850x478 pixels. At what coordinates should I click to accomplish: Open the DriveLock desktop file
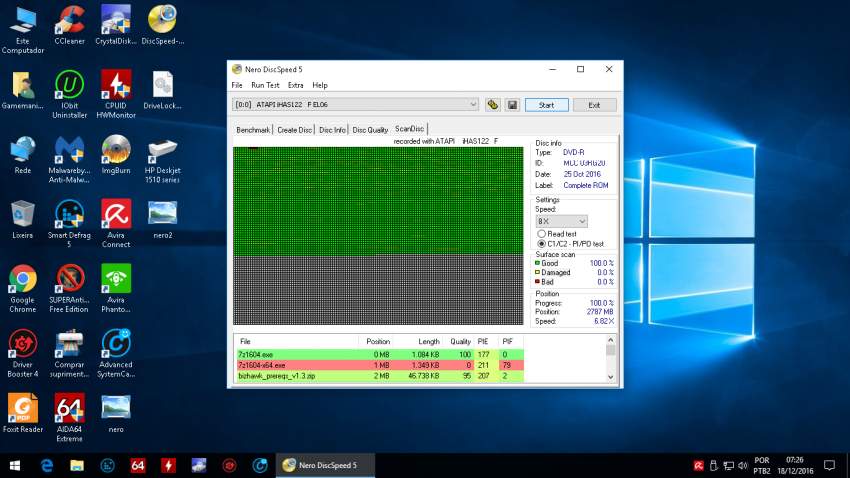click(163, 90)
